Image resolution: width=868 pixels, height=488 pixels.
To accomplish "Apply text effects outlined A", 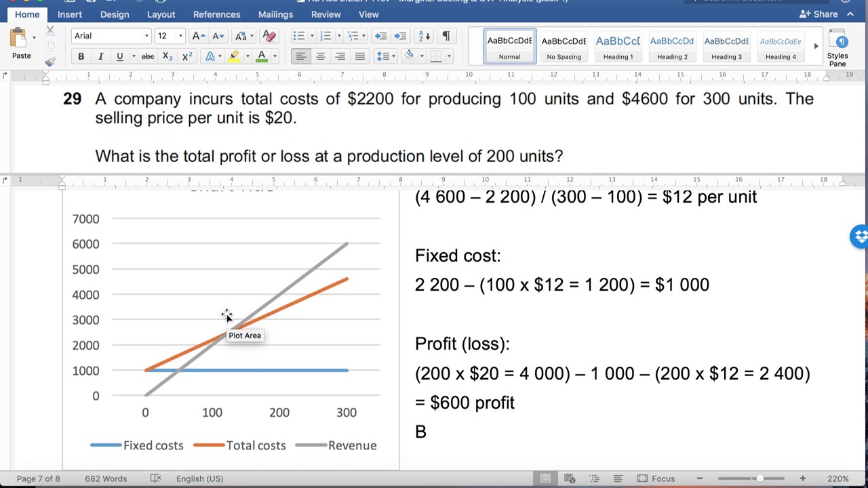I will click(210, 56).
